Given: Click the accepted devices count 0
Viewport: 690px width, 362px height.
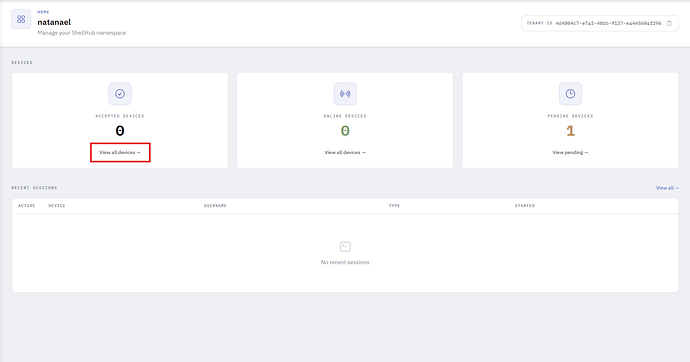Looking at the screenshot, I should [120, 131].
